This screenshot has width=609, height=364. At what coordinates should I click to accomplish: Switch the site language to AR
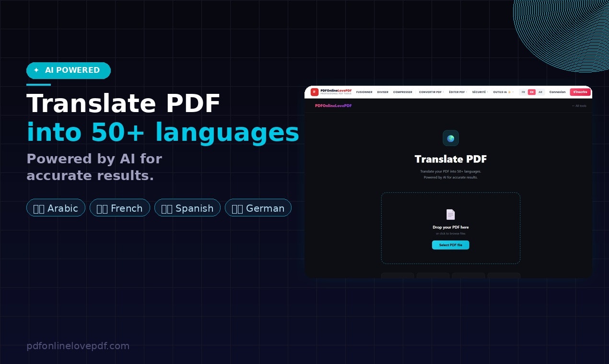(x=540, y=92)
